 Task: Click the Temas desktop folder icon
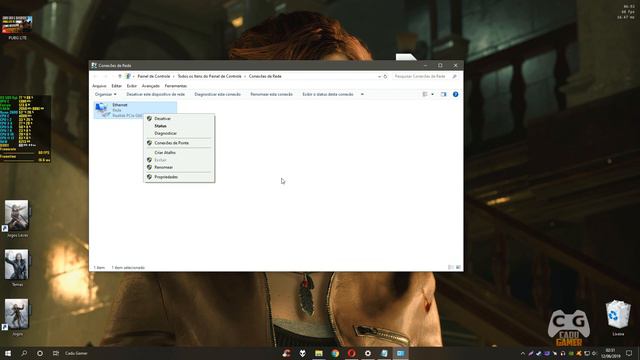(17, 268)
